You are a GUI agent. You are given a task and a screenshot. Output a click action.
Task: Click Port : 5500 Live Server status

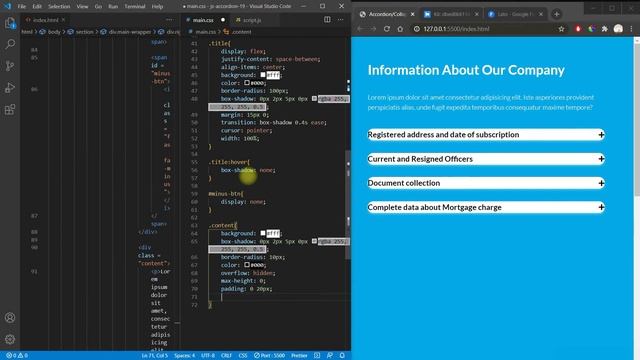(x=269, y=356)
